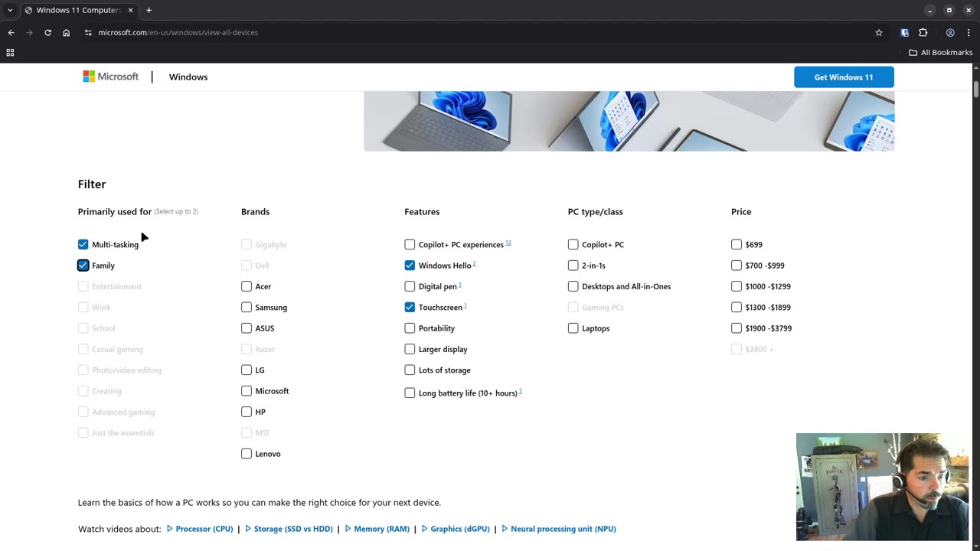Enable Copilot+ PC experiences feature filter
The width and height of the screenshot is (980, 551).
(x=410, y=244)
